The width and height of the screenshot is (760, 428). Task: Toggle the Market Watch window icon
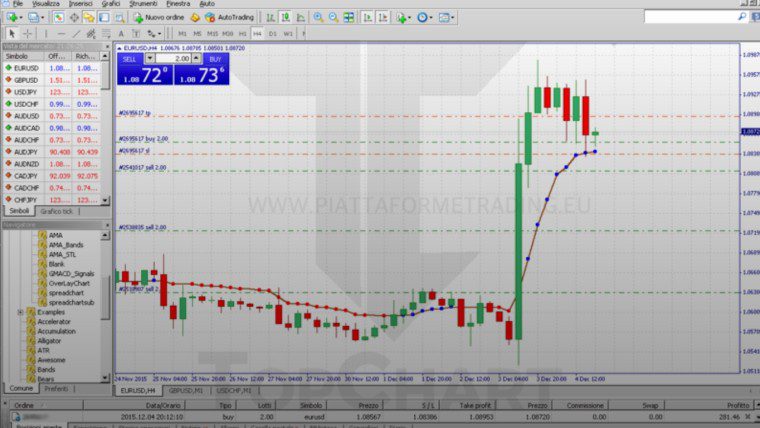click(x=59, y=18)
